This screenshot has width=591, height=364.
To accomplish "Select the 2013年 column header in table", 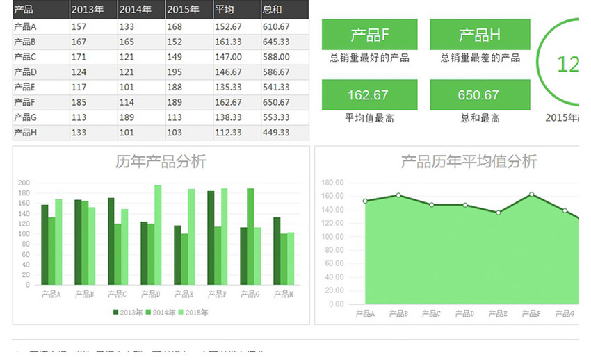I will (x=93, y=10).
